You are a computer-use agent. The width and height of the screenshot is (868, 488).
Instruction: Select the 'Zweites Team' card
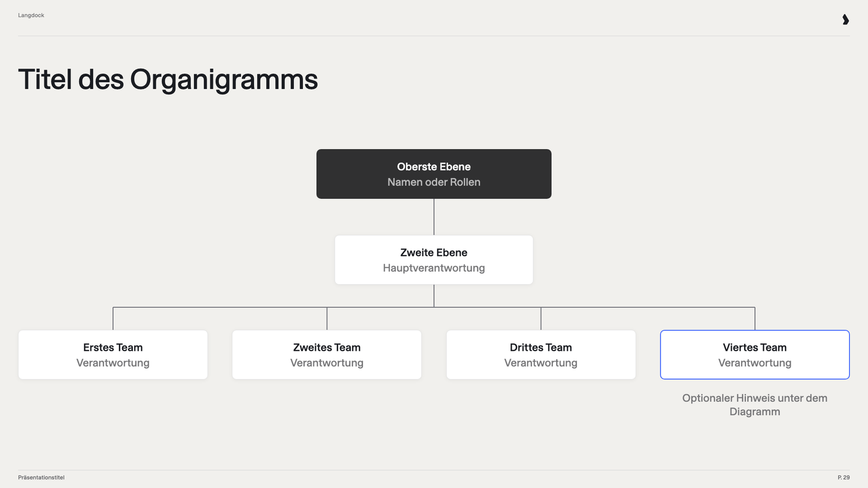[x=327, y=355]
